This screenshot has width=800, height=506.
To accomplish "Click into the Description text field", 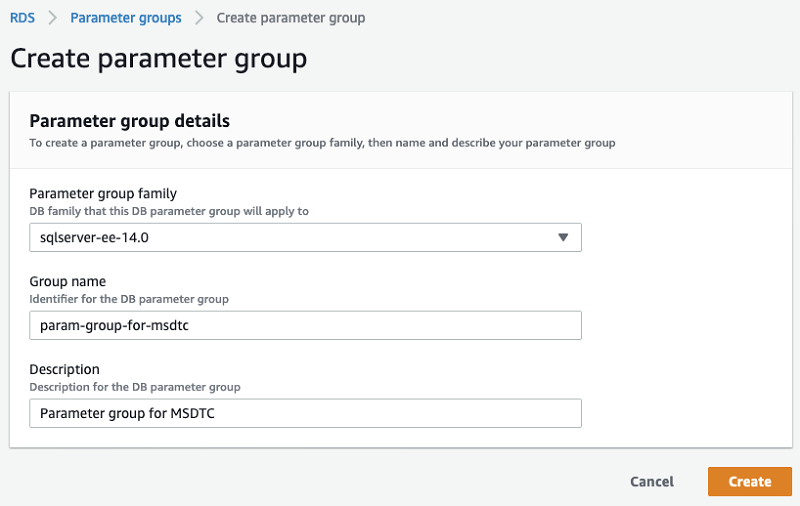I will click(x=305, y=413).
